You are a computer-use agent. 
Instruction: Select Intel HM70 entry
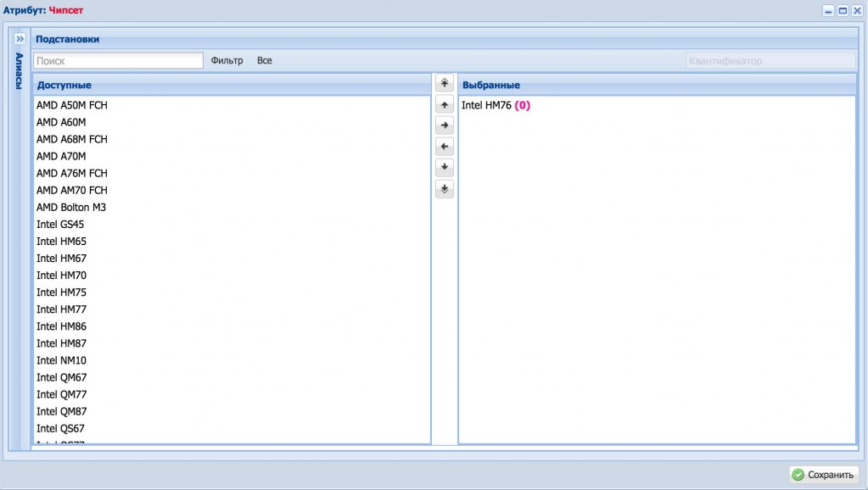(232, 276)
